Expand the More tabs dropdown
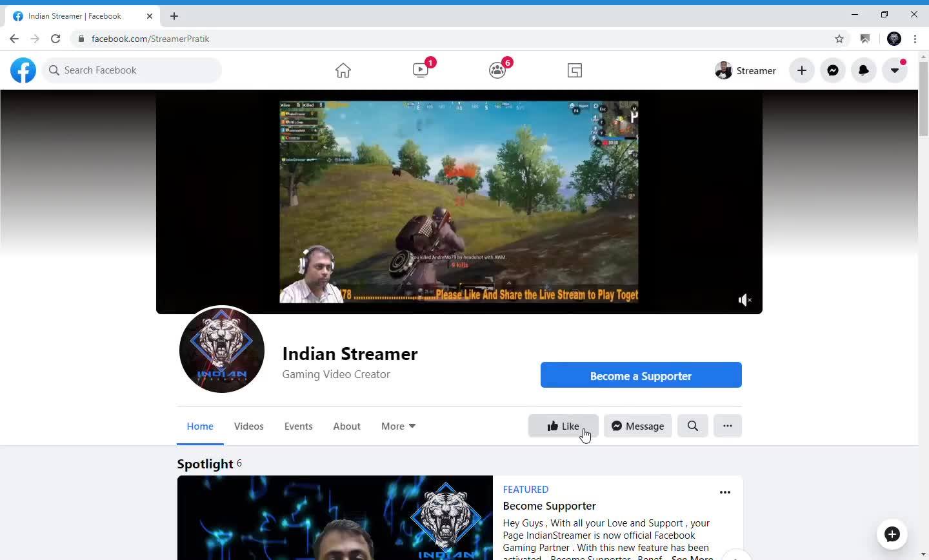Image resolution: width=929 pixels, height=560 pixels. click(x=398, y=426)
